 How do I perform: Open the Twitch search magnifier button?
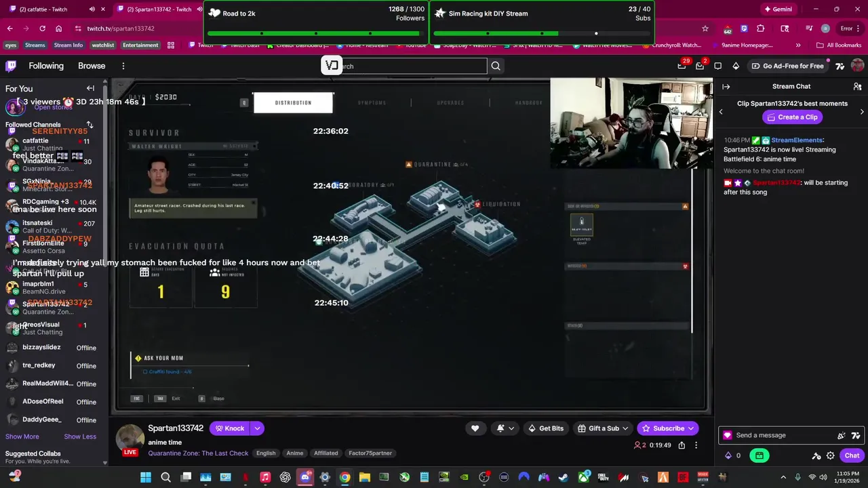[x=496, y=66]
